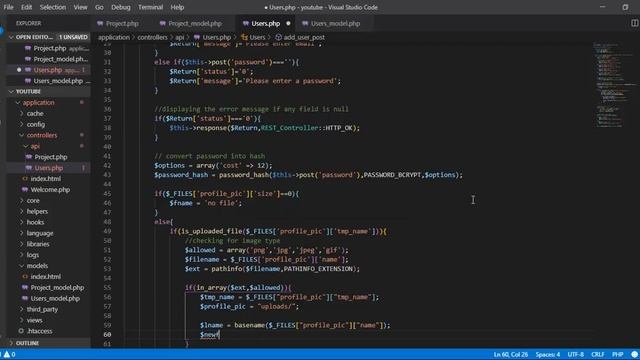Open the View menu
This screenshot has width=640, height=360.
80,7
